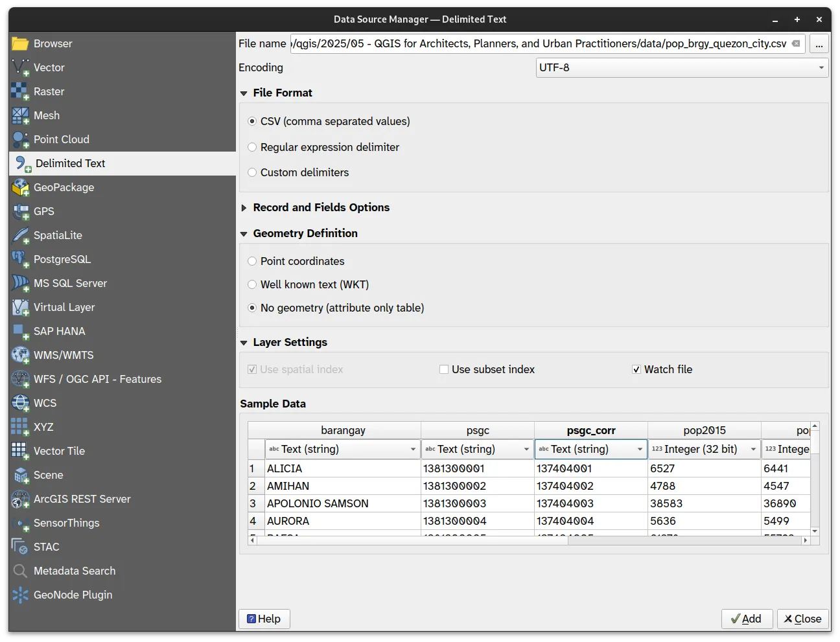The height and width of the screenshot is (642, 840).
Task: Open the WMS/WMTS globe icon
Action: (x=20, y=355)
